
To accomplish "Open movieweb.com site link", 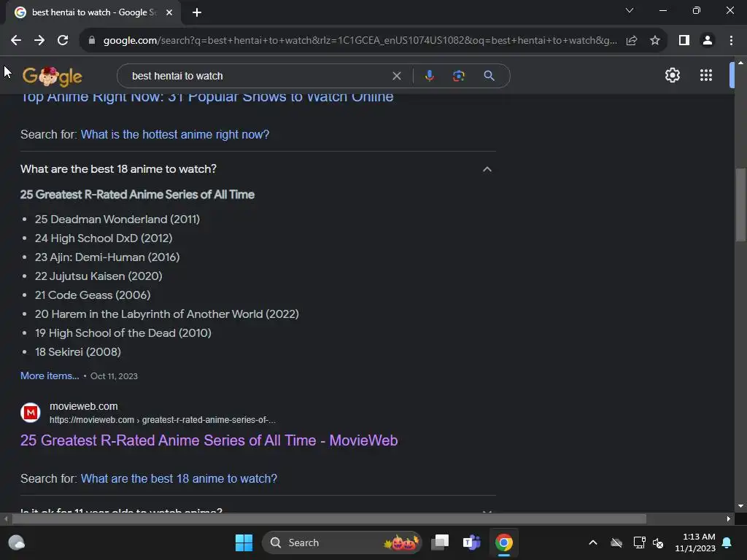I will (83, 406).
